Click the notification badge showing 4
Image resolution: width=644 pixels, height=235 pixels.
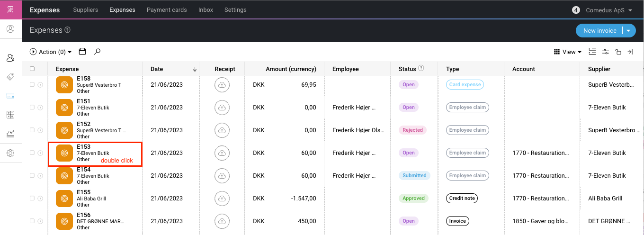(x=576, y=10)
